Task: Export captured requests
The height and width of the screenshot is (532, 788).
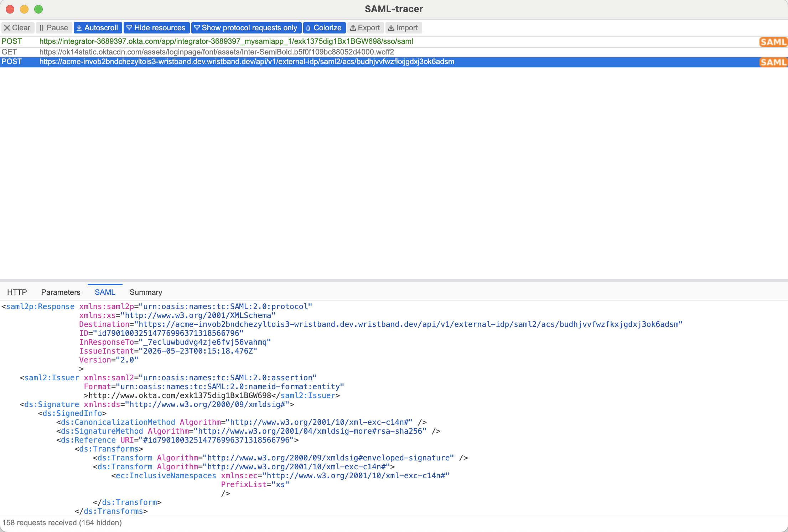Action: [365, 28]
